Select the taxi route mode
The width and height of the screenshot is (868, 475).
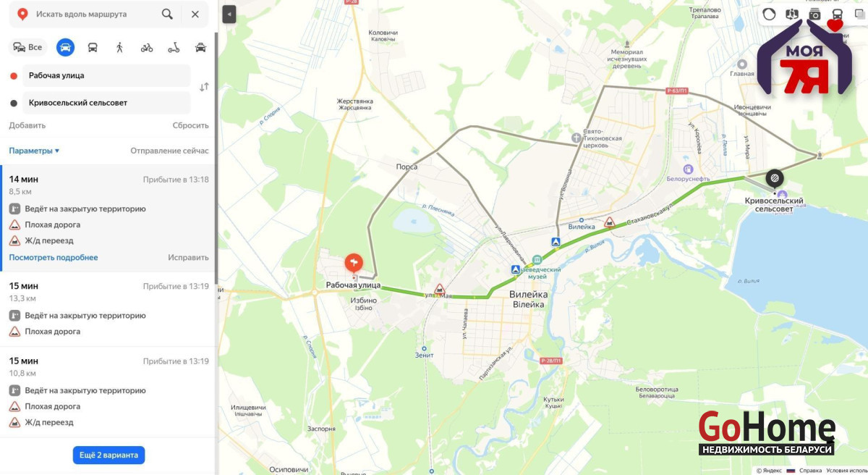click(x=200, y=48)
